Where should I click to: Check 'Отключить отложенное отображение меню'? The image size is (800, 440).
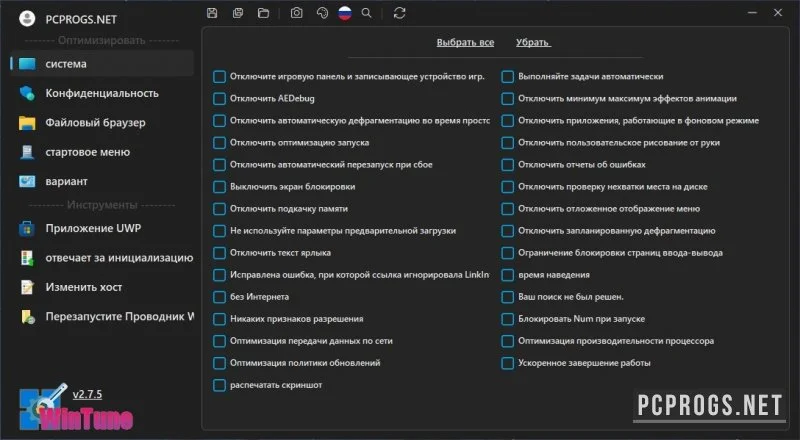(x=508, y=209)
